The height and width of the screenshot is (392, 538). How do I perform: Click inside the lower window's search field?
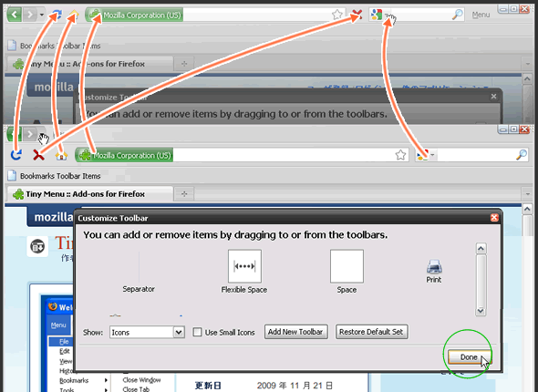tap(475, 155)
